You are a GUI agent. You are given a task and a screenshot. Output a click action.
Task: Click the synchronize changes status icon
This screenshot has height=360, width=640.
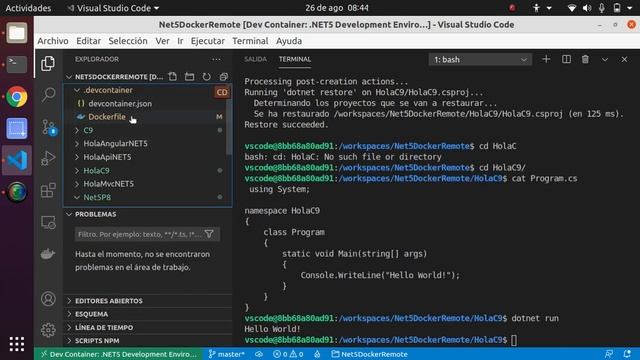point(259,354)
